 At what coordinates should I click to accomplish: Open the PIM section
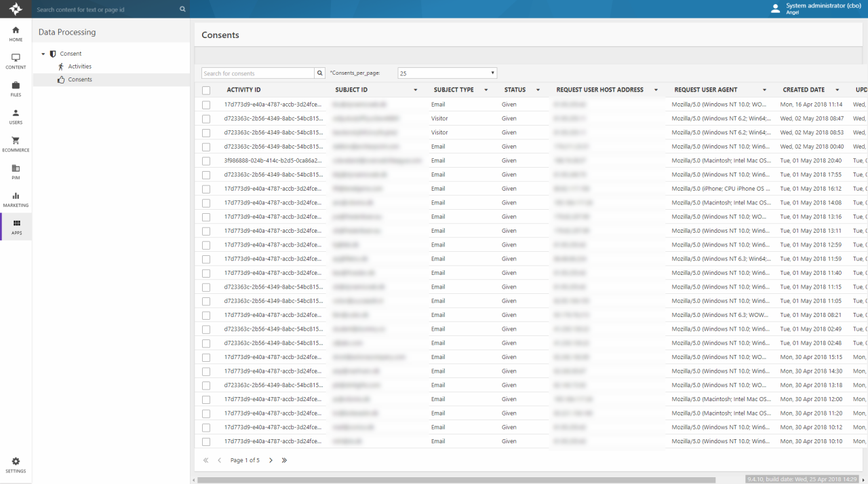(16, 171)
